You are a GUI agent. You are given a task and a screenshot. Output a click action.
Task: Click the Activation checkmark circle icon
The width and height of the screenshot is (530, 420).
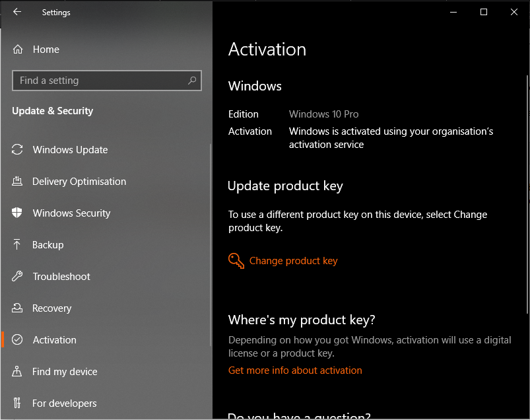coord(17,339)
